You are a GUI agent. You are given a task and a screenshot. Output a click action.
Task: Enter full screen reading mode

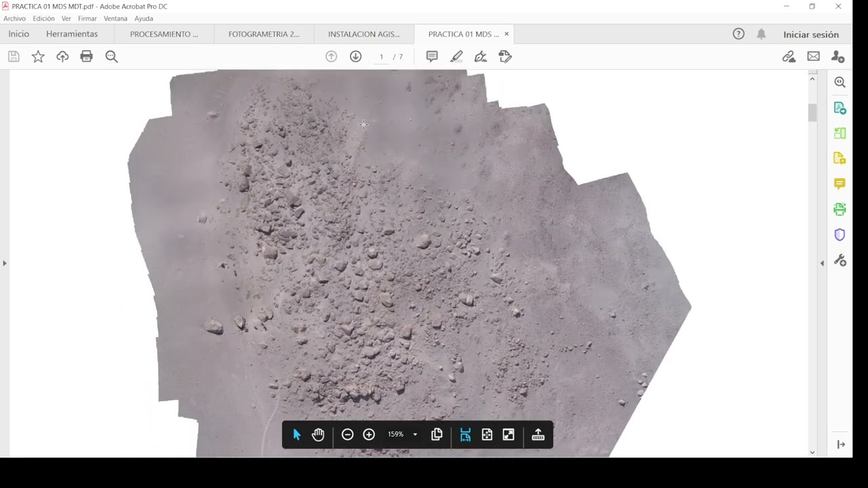[509, 434]
